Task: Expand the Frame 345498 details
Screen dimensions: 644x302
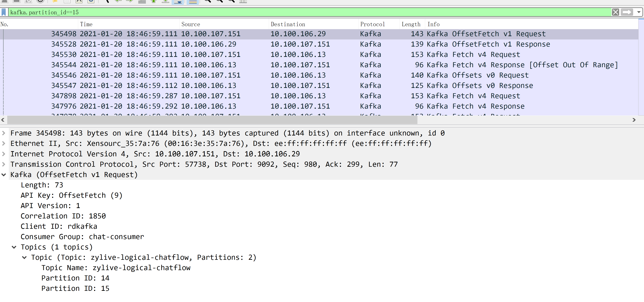Action: coord(3,133)
